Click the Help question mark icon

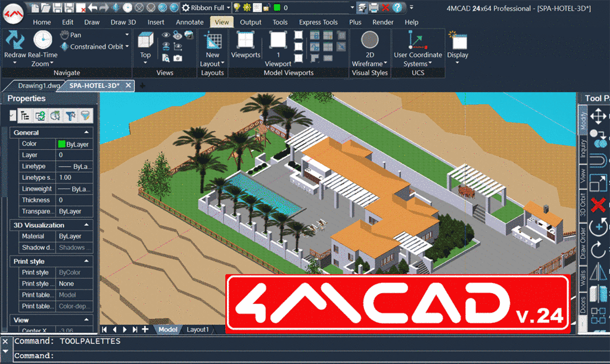(x=397, y=7)
